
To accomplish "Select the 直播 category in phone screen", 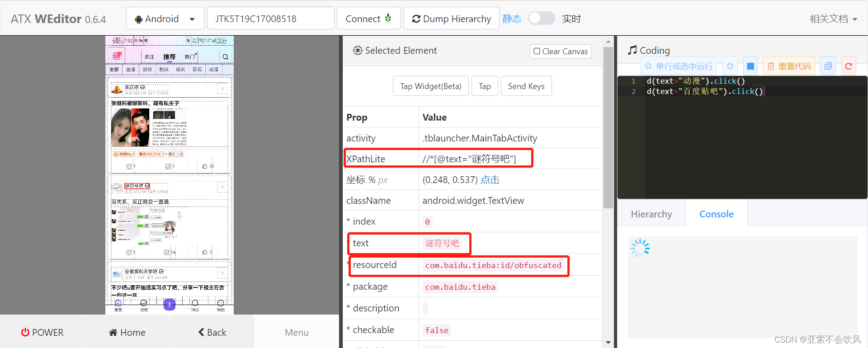I will click(x=131, y=70).
